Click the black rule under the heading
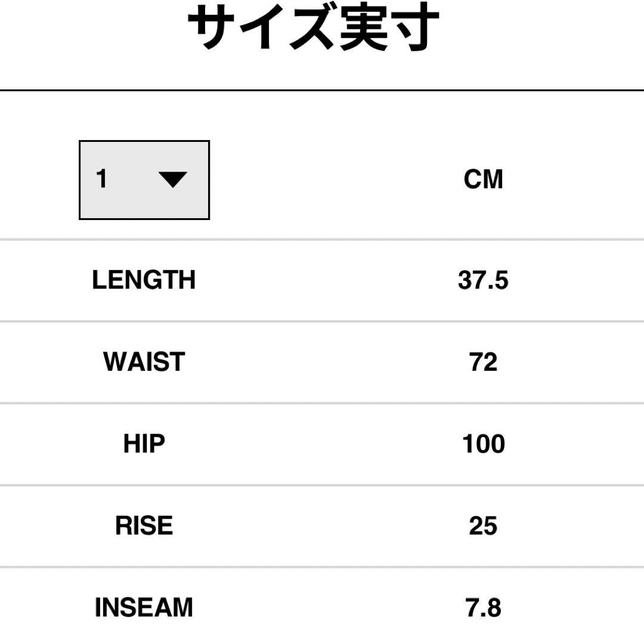Screen dimensions: 644x644 point(322,90)
